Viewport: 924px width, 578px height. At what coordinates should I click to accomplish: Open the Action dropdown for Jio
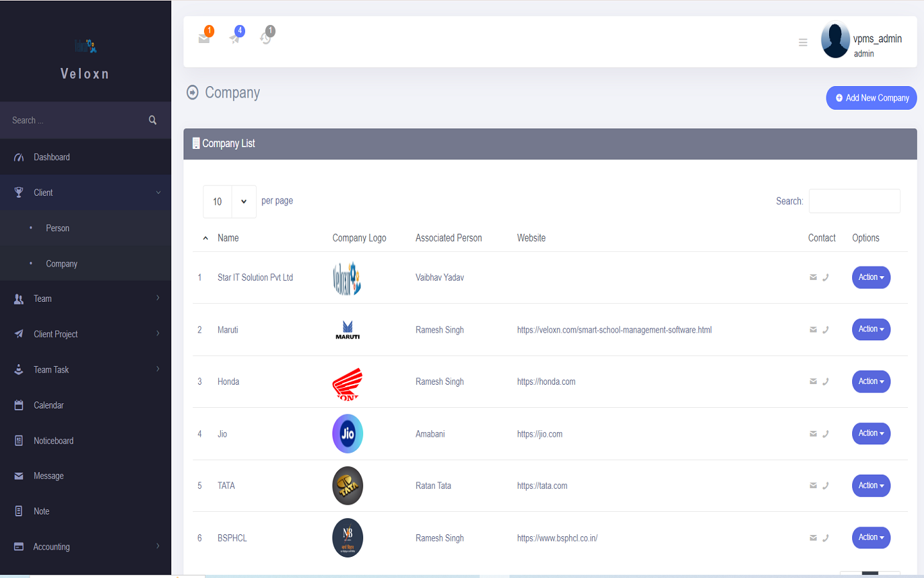[871, 433]
